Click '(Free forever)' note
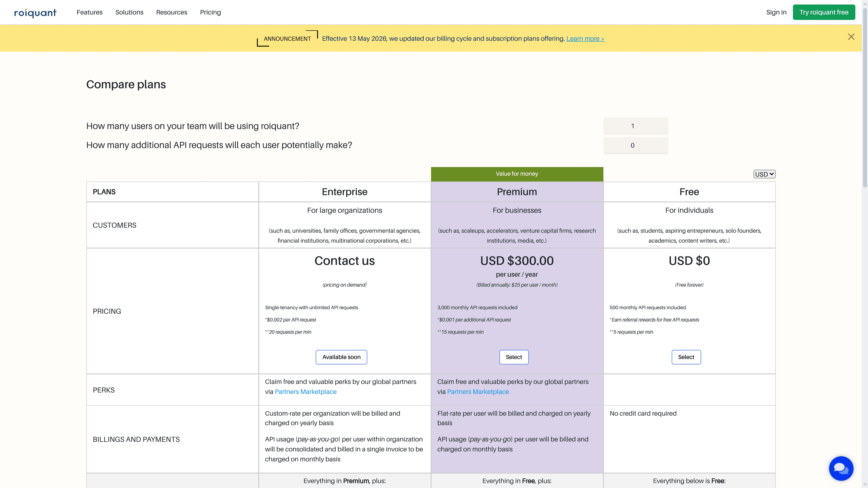 tap(689, 285)
